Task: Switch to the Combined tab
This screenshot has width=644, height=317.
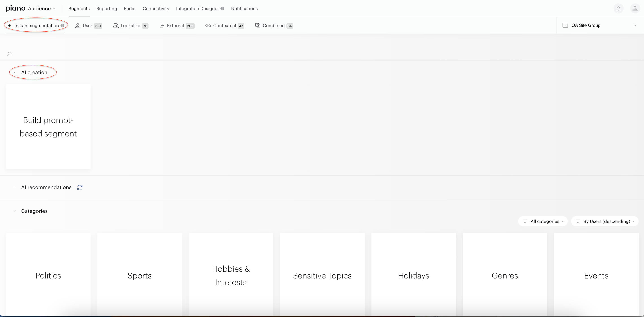Action: point(274,26)
